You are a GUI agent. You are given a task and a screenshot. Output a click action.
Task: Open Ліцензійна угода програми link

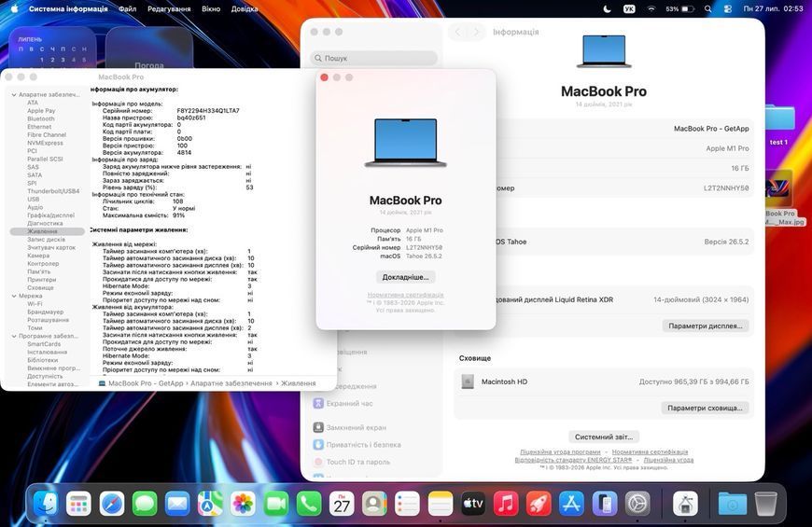click(x=560, y=452)
